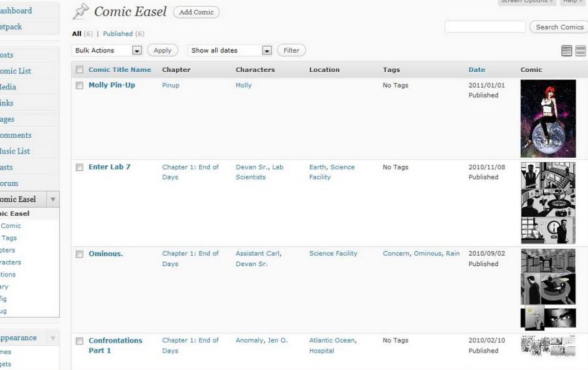Click the Earth location link
This screenshot has height=370, width=588.
(317, 167)
